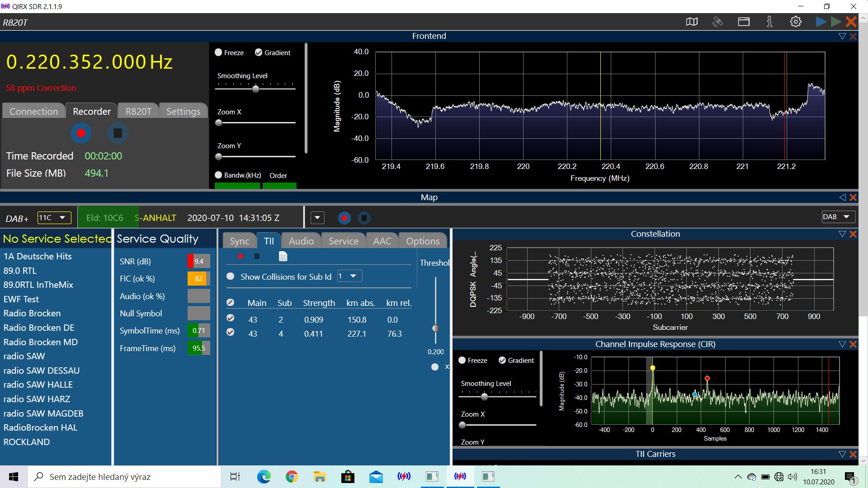Open notification center icon
868x488 pixels.
tap(850, 477)
